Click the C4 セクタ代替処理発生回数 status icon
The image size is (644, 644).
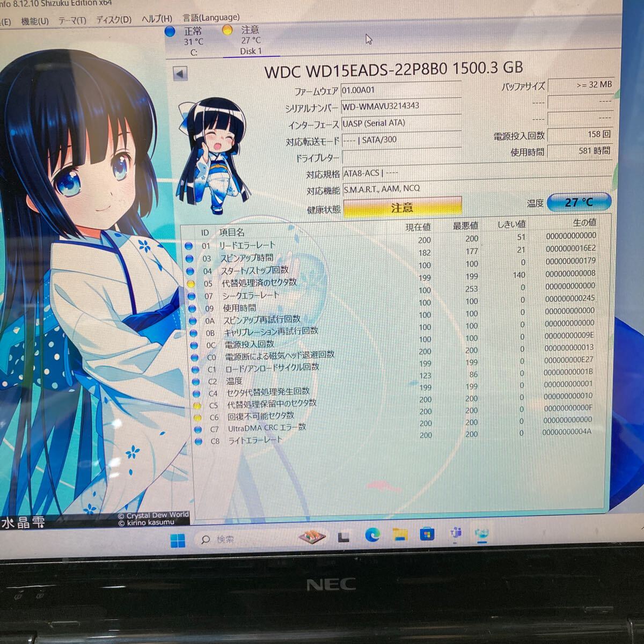[196, 393]
